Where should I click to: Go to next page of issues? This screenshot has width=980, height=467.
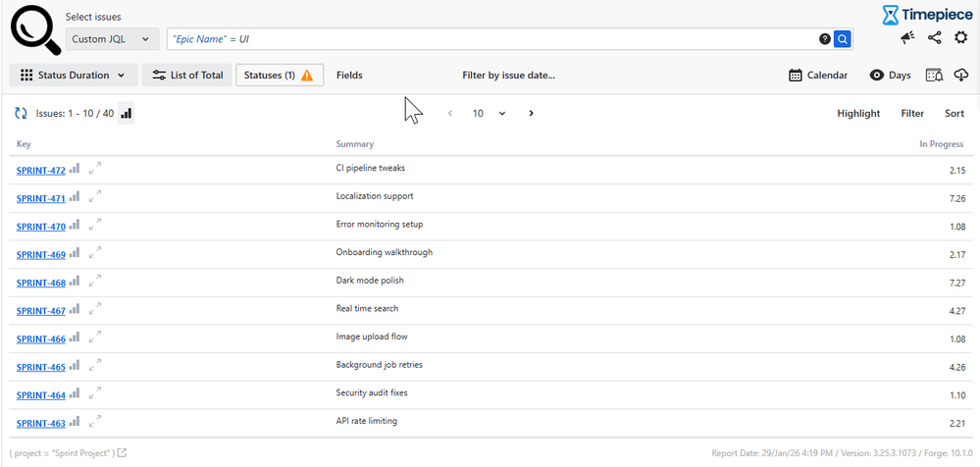[x=532, y=113]
